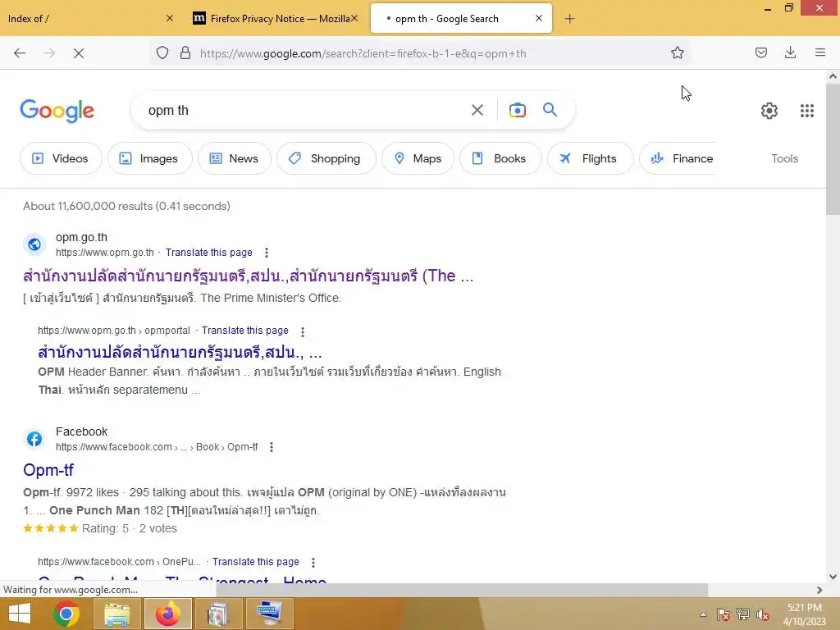View site security via the padlock icon

pos(185,53)
